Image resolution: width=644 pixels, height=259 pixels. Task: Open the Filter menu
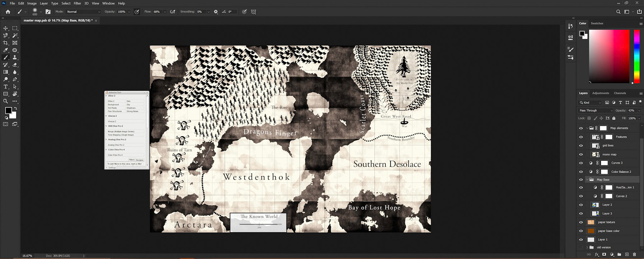[x=77, y=3]
